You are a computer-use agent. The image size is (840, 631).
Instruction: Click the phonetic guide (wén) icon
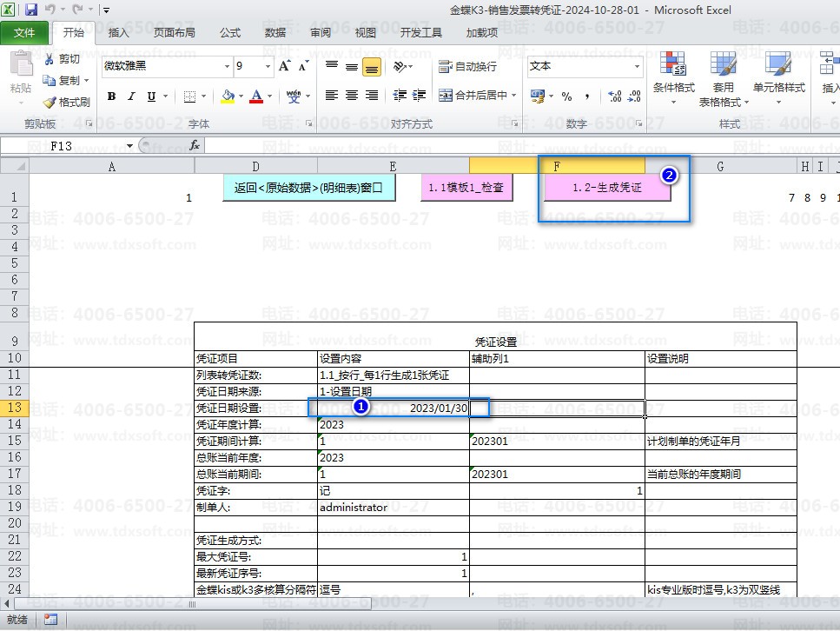294,96
